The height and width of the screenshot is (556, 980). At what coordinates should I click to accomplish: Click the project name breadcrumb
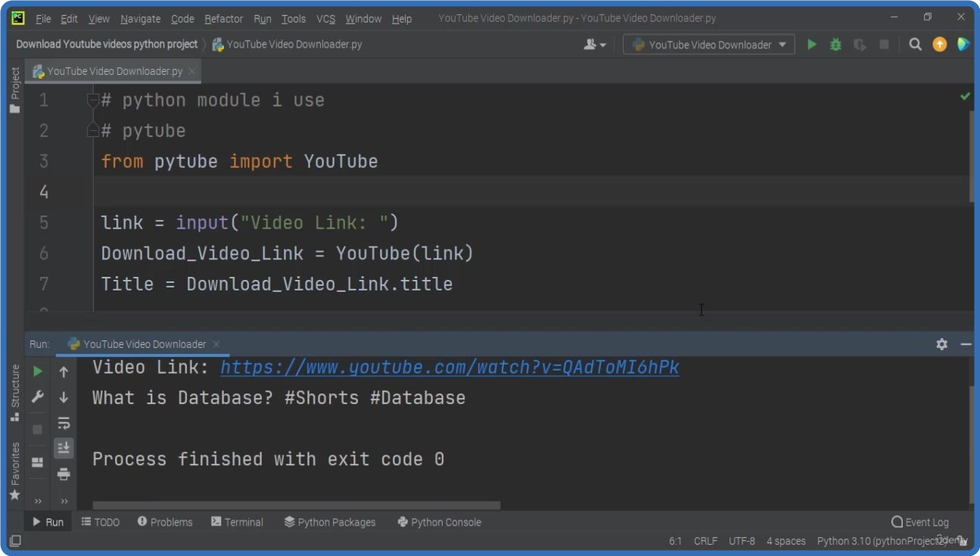[x=107, y=44]
